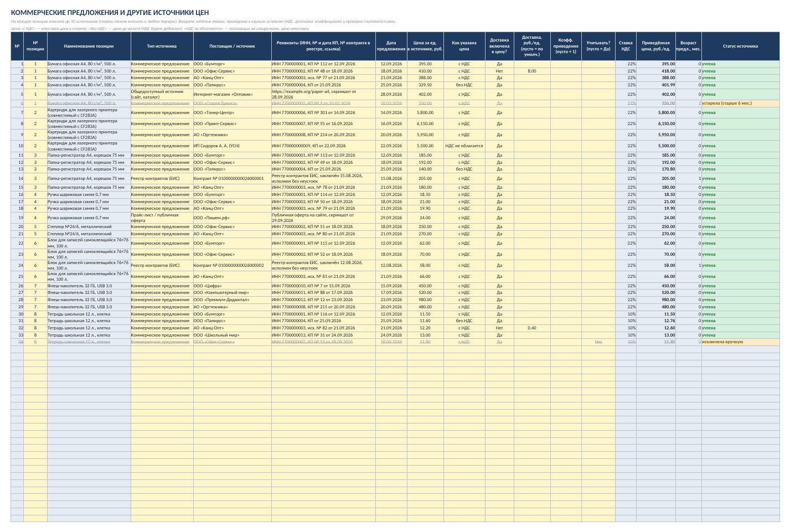The width and height of the screenshot is (790, 532).
Task: Select the «Ставка НДС» column header
Action: click(626, 47)
